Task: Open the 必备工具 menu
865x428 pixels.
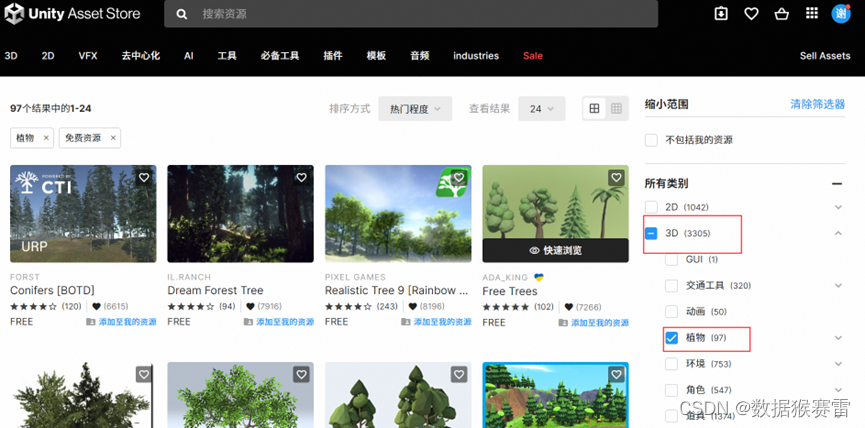Action: point(280,56)
